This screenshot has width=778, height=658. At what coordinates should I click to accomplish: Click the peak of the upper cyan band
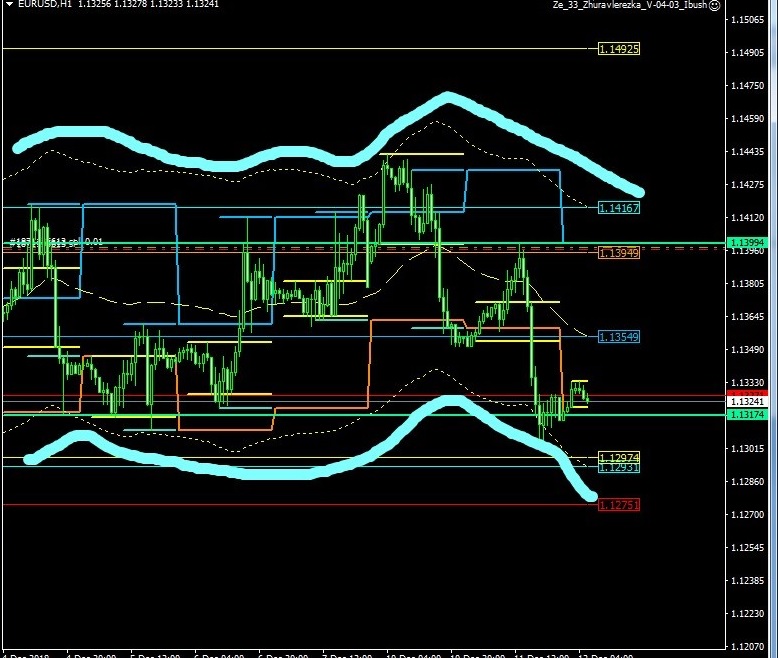point(447,98)
